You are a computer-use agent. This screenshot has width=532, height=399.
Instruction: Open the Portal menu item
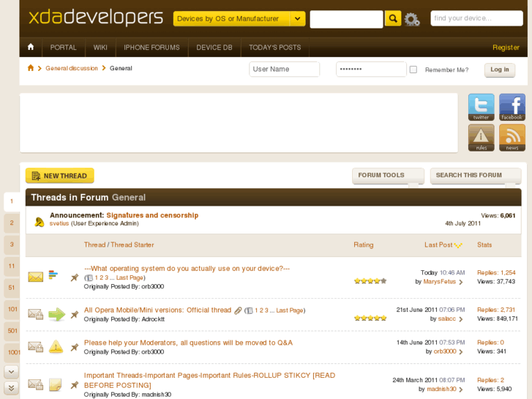tap(63, 47)
